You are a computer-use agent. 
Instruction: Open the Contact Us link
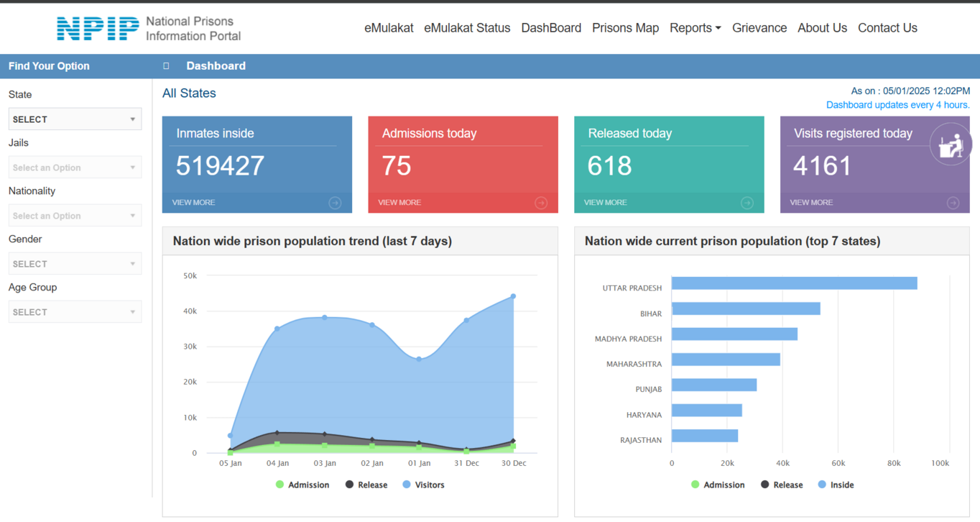[x=887, y=28]
